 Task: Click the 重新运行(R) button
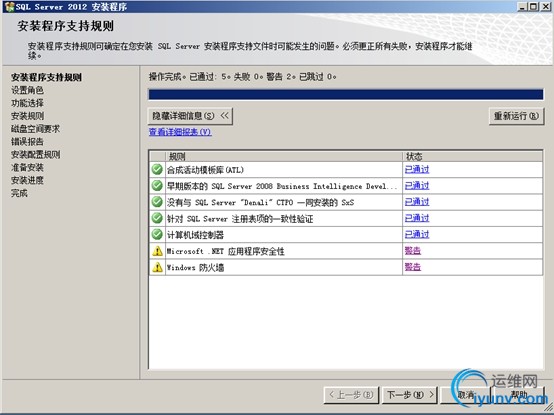[516, 116]
